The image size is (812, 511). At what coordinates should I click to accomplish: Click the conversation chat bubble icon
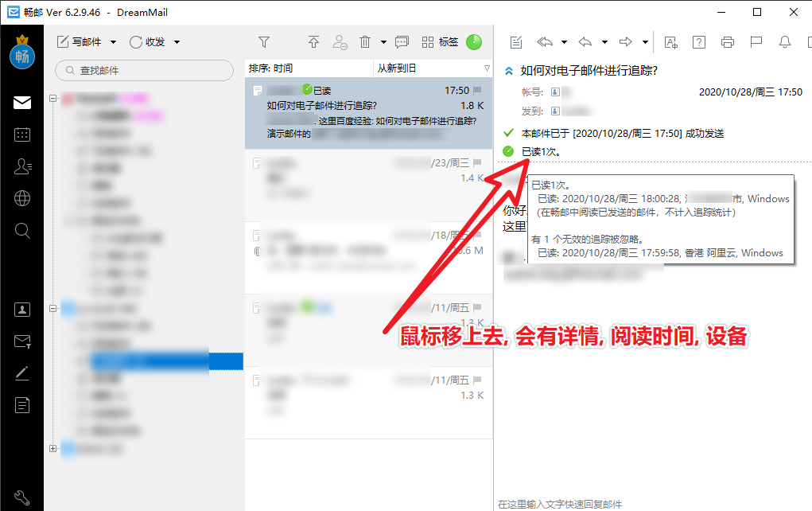click(x=402, y=42)
